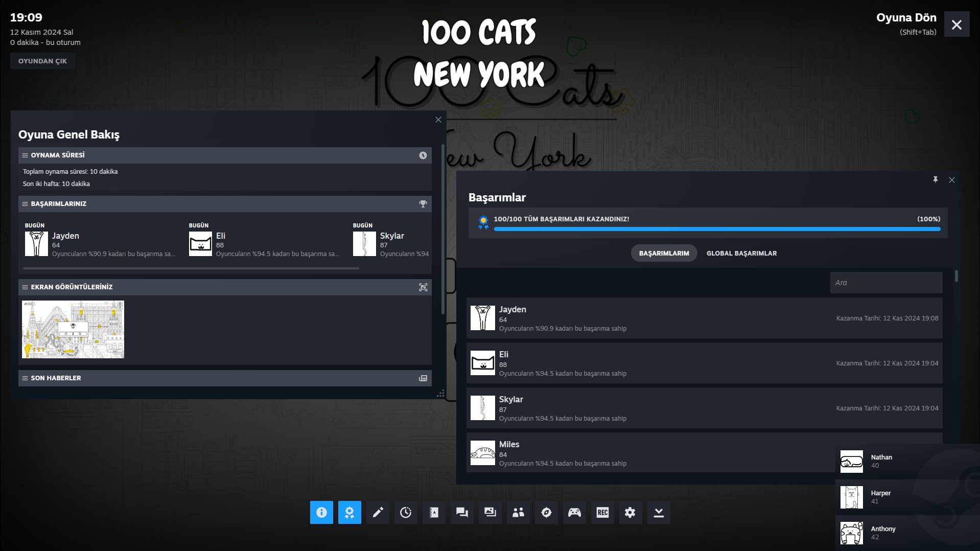980x551 pixels.
Task: Click the ribbon badge icon on progress bar
Action: tap(483, 222)
